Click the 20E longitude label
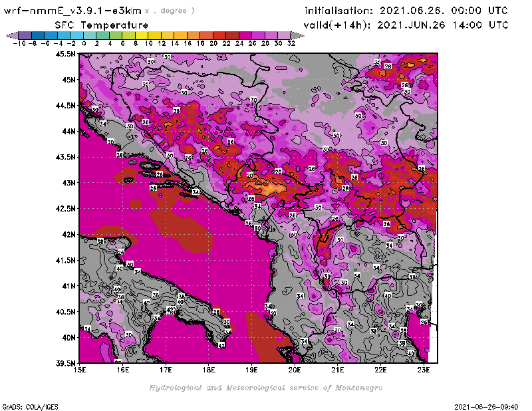 tap(295, 370)
